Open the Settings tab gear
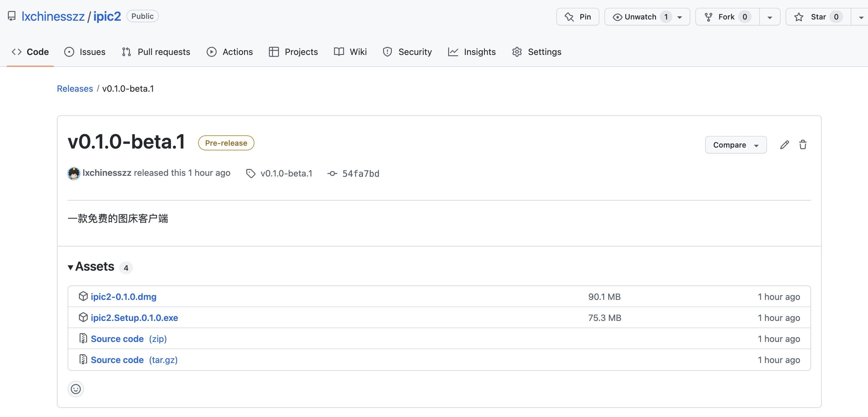The height and width of the screenshot is (417, 868). pyautogui.click(x=537, y=52)
